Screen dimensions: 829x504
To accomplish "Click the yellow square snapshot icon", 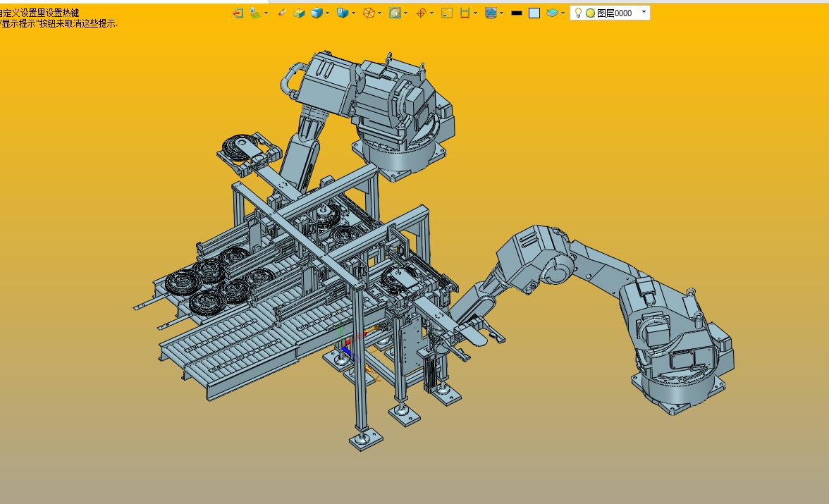I will point(447,13).
